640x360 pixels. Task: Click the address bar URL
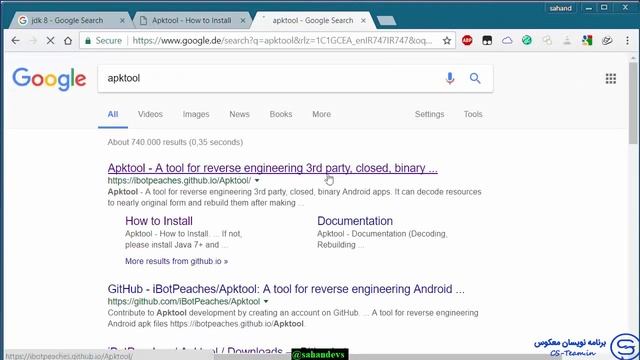pos(282,40)
